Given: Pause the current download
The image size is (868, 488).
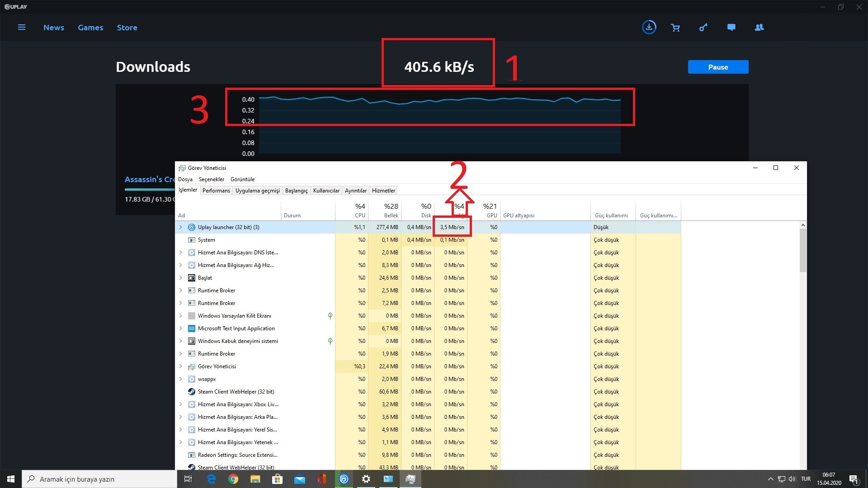Looking at the screenshot, I should click(x=718, y=67).
